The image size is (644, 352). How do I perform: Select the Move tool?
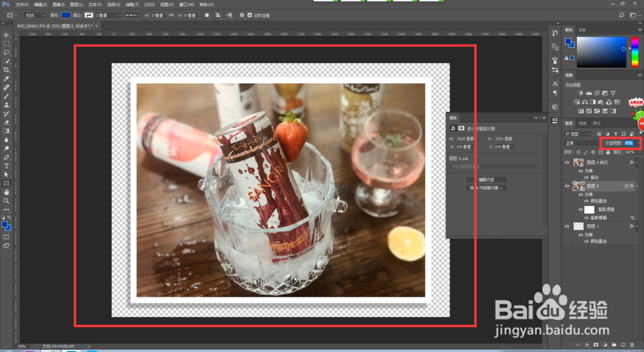[x=6, y=35]
